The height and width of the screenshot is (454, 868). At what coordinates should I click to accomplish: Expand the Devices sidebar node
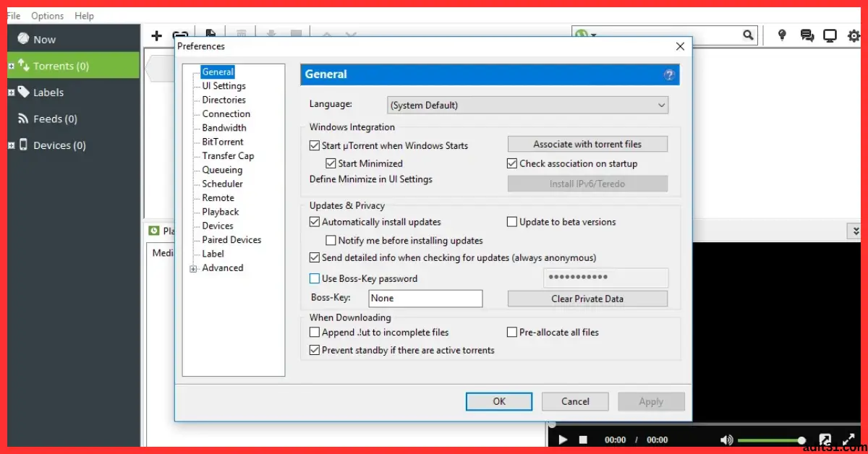click(x=11, y=145)
